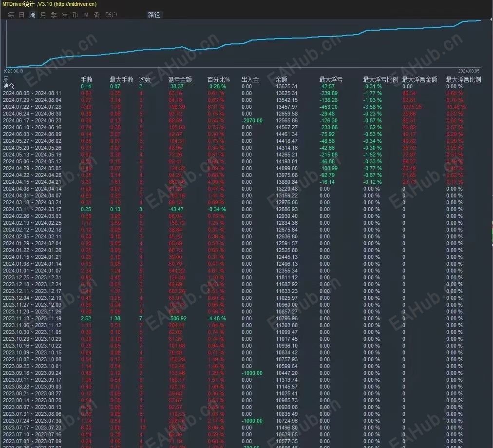
Task: Click the -38.37 profit value in 持仓 row
Action: click(x=176, y=86)
